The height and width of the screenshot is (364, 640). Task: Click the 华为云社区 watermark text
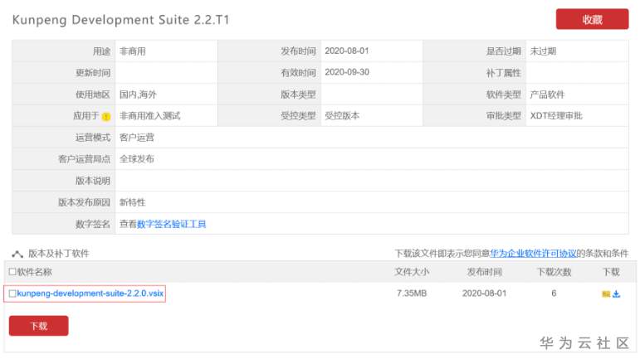click(x=584, y=342)
